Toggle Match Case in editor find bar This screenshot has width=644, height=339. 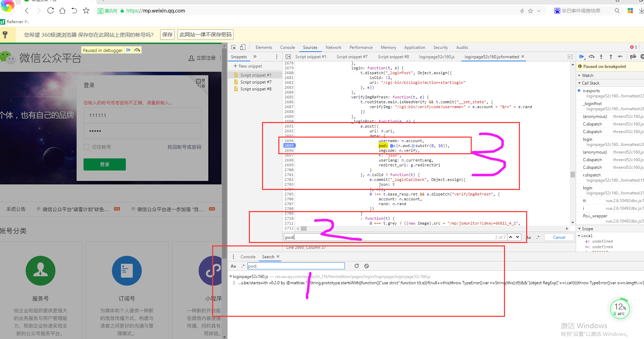click(x=528, y=237)
